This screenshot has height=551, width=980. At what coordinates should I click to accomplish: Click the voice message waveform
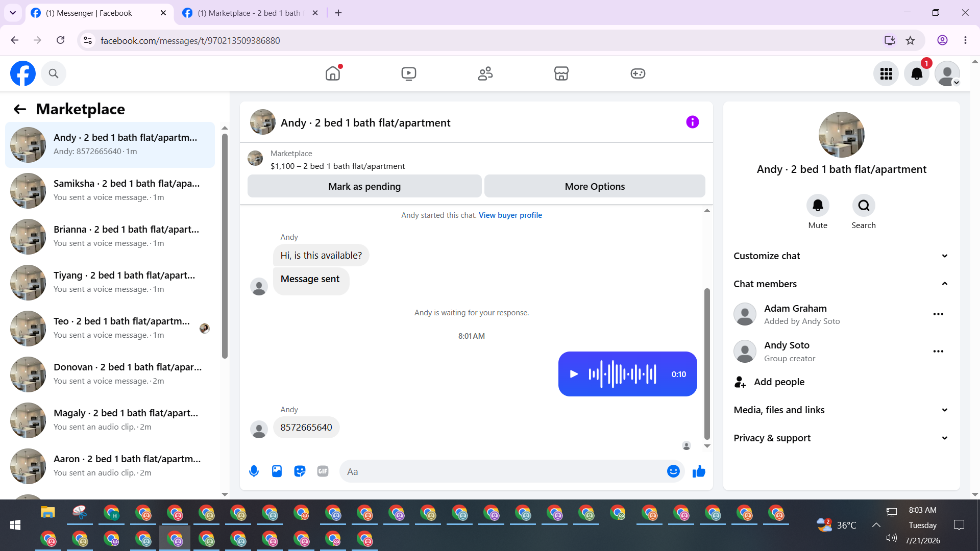tap(622, 374)
